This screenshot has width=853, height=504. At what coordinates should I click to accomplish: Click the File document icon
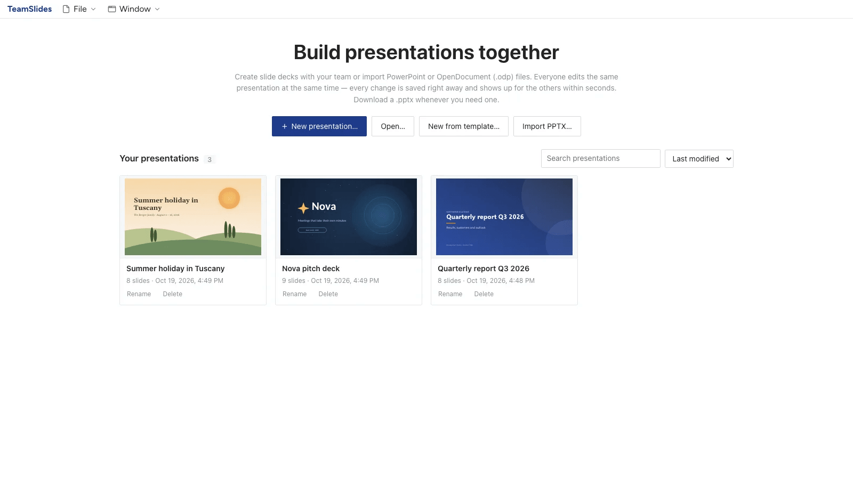[x=66, y=9]
